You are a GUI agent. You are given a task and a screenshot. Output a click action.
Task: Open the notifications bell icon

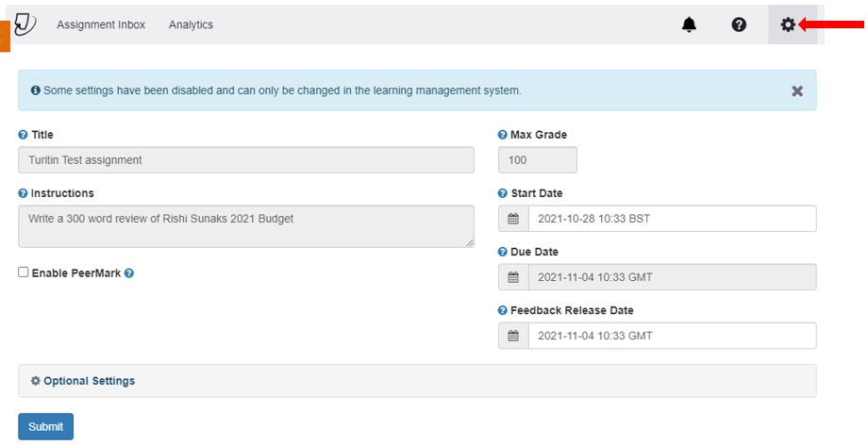689,25
